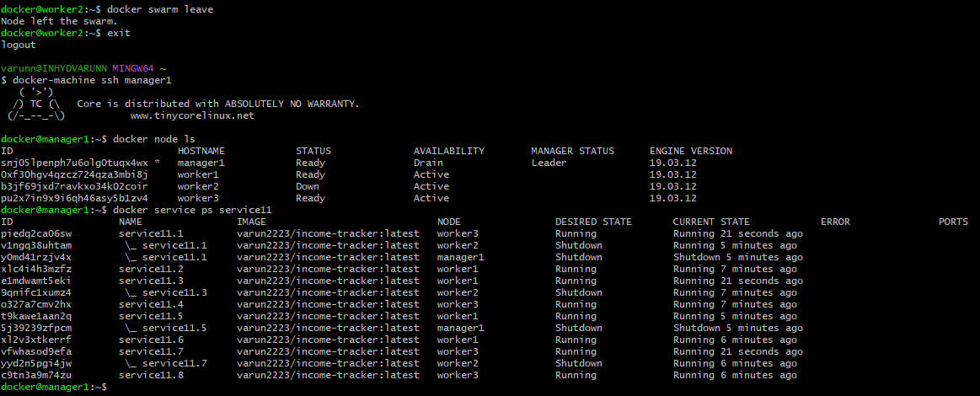
Task: Click the 'MANAGER STATUS' column header
Action: click(x=572, y=151)
